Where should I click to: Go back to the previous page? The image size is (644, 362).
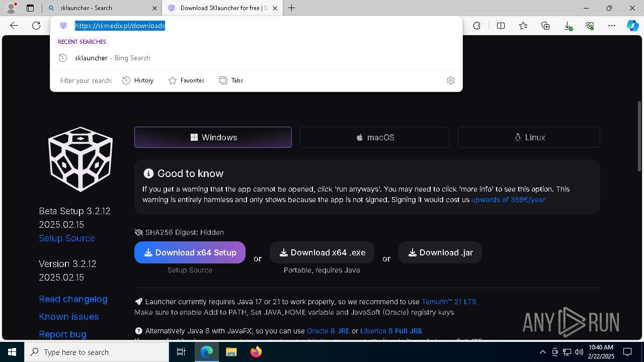[x=14, y=26]
